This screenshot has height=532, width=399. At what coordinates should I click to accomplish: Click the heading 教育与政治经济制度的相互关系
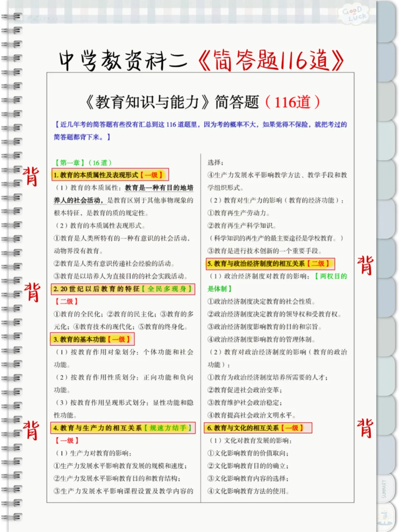259,264
